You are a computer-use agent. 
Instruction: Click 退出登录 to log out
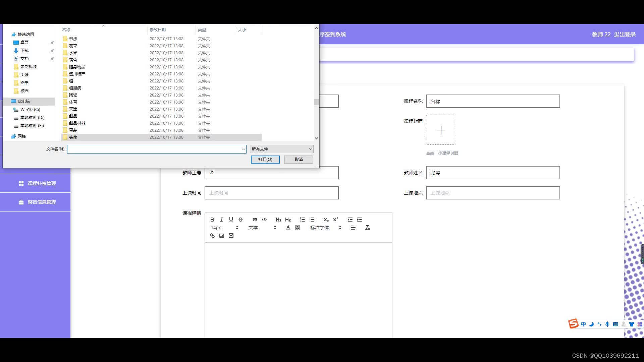(625, 34)
